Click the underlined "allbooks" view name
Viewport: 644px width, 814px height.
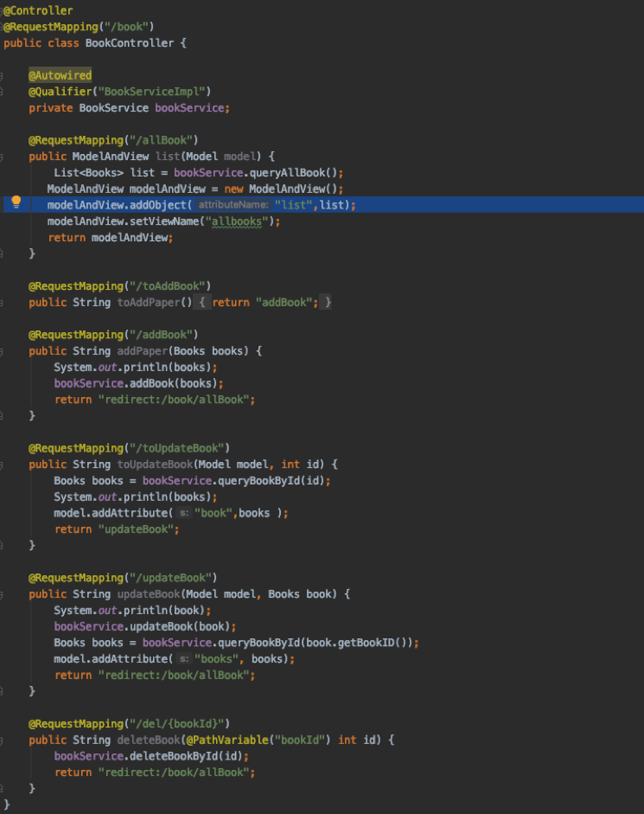237,221
